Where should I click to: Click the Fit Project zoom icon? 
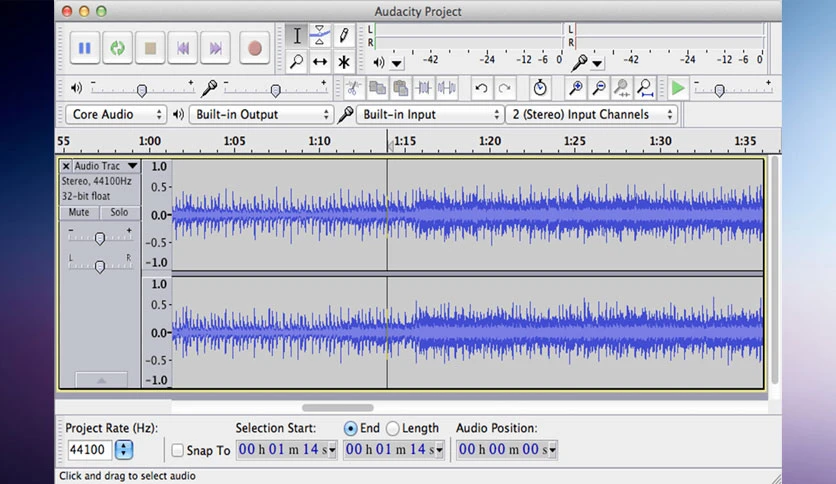pos(645,88)
